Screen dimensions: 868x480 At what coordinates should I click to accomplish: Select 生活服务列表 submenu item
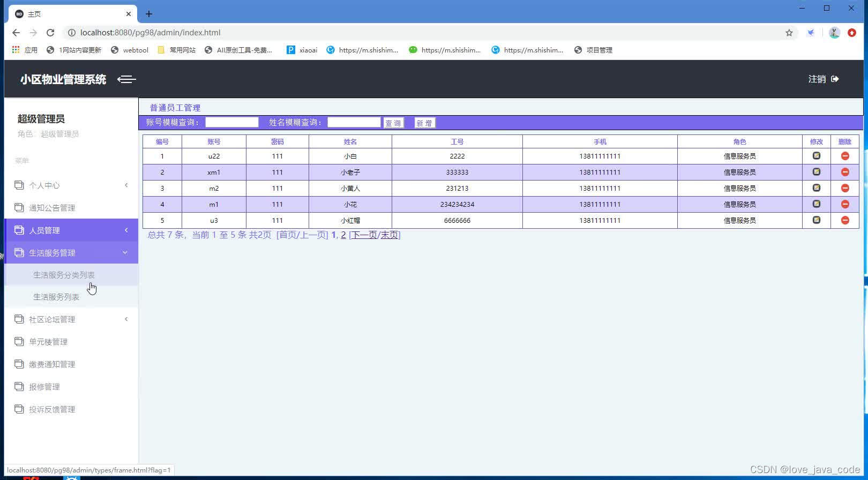(71, 297)
